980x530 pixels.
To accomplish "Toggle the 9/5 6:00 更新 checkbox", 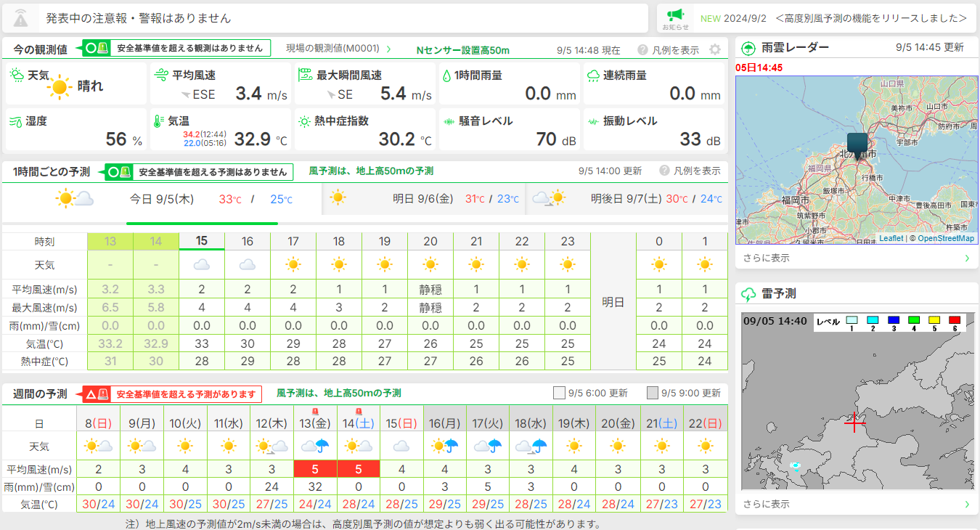I will click(x=559, y=393).
